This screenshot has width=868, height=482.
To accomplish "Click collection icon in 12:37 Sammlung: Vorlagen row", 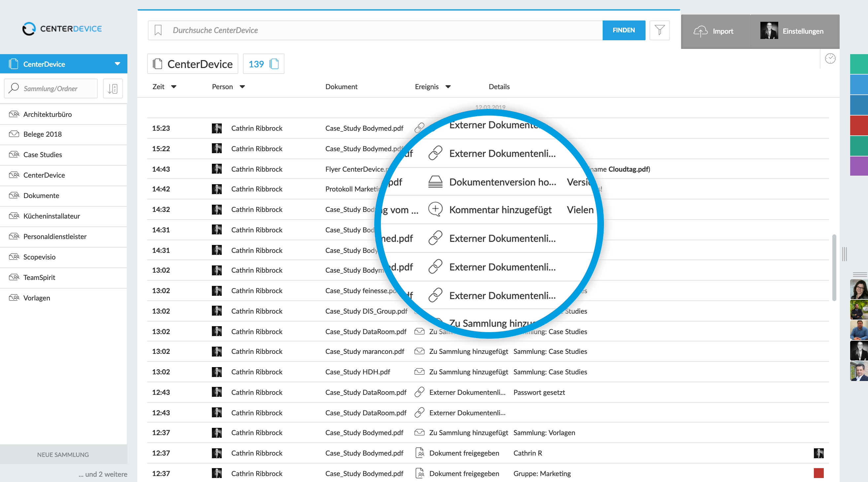I will (x=419, y=432).
